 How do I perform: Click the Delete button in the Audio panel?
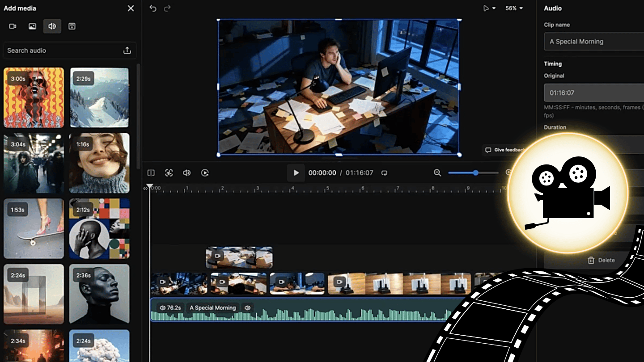(x=602, y=260)
